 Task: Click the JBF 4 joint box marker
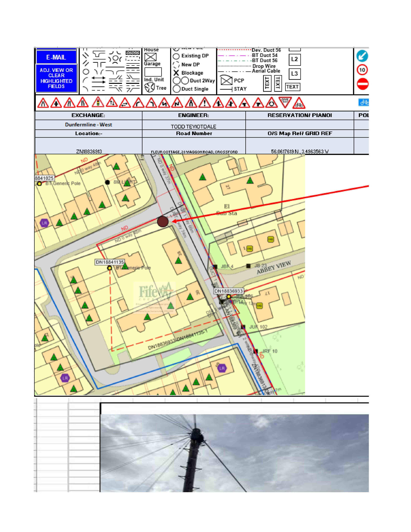point(215,267)
